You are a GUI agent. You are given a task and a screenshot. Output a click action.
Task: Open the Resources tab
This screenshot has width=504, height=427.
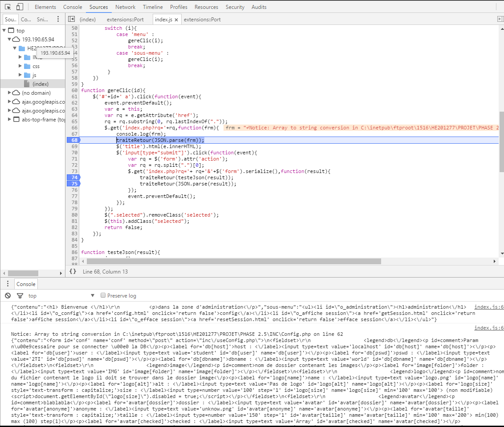click(x=206, y=7)
